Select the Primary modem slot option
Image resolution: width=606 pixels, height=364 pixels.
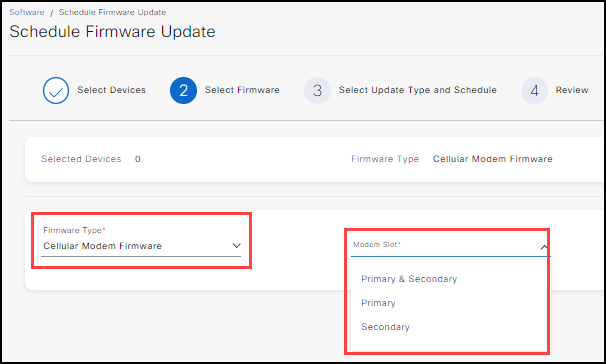click(378, 303)
